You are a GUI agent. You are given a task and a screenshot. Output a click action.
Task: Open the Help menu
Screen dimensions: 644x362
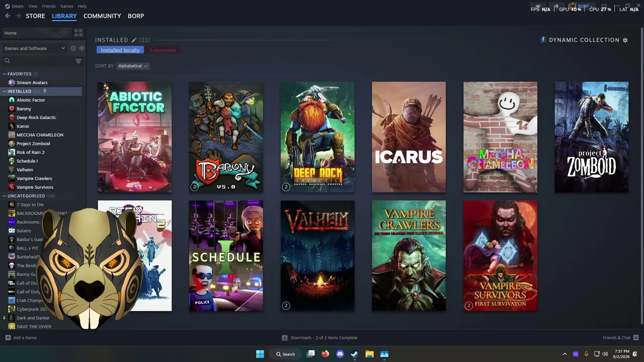[83, 6]
